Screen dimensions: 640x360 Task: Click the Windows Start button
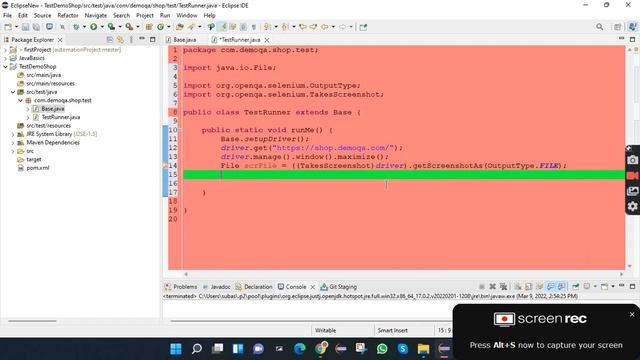pos(176,349)
